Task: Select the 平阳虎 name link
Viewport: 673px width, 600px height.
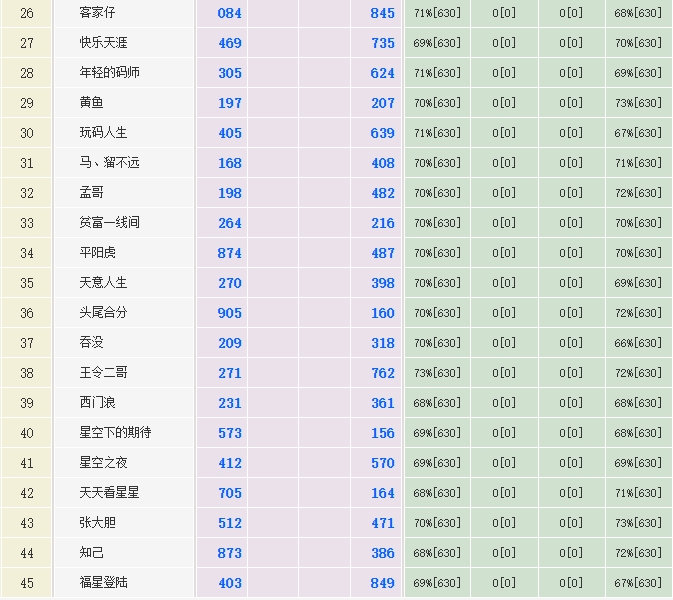Action: point(98,253)
